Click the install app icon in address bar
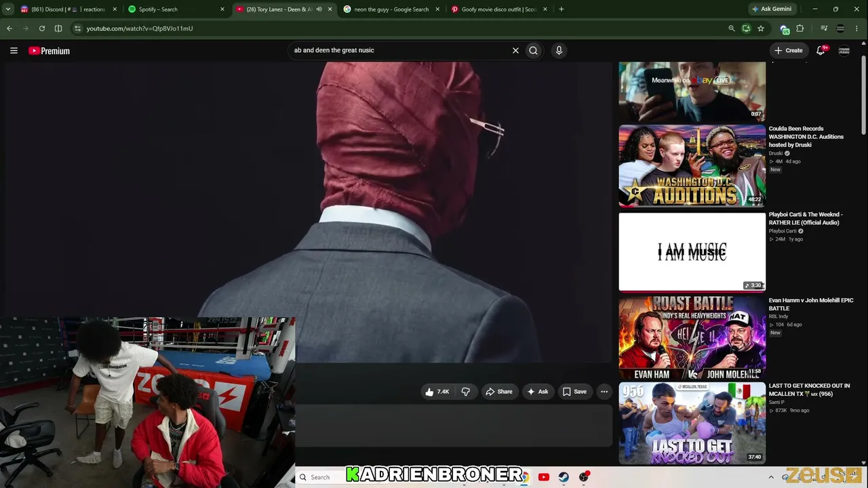This screenshot has width=868, height=488. pyautogui.click(x=746, y=28)
